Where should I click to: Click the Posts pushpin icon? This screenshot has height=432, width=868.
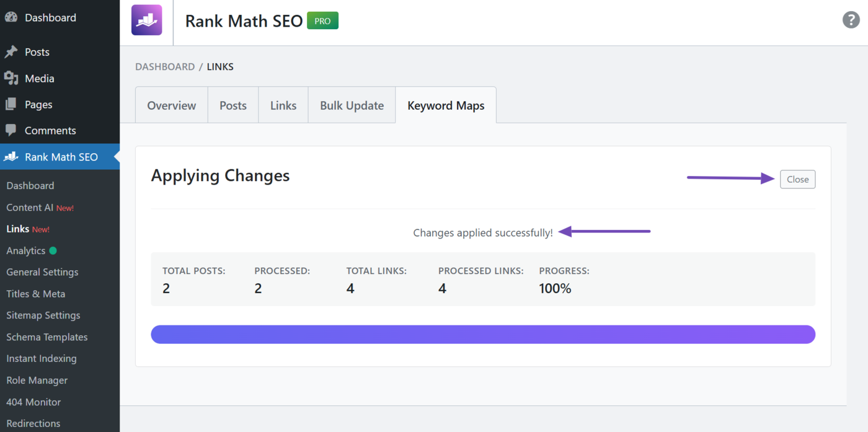click(x=11, y=52)
